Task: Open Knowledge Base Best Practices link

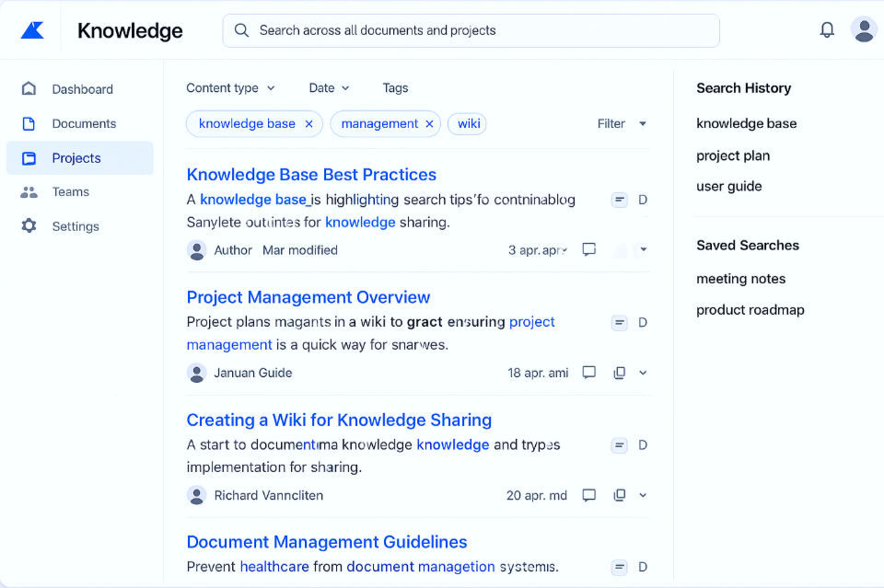Action: point(311,175)
